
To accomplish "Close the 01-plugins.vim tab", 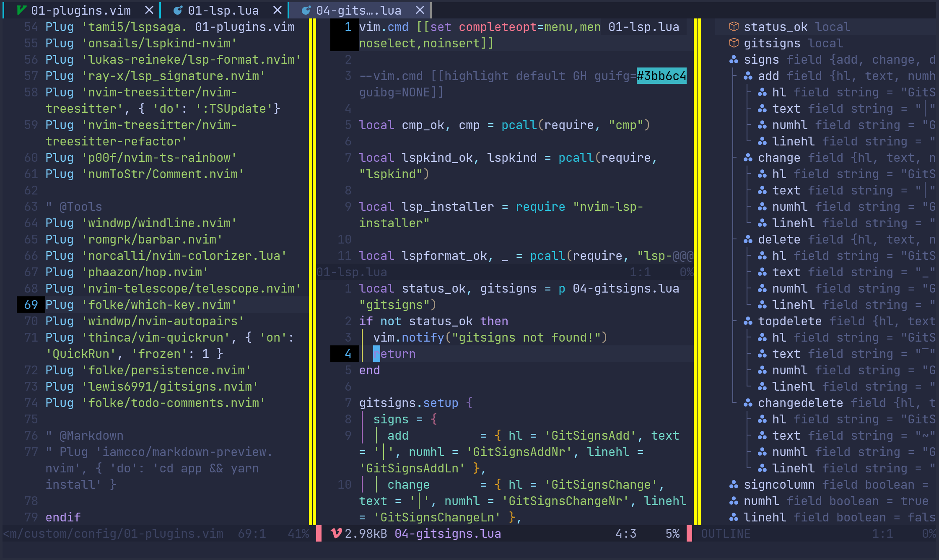I will coord(149,10).
